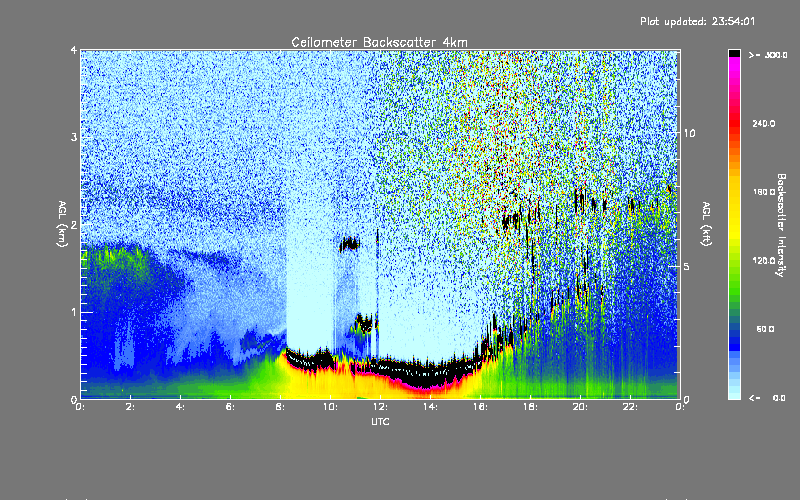
Task: Select the "2" tick on the km axis
Action: coord(74,224)
